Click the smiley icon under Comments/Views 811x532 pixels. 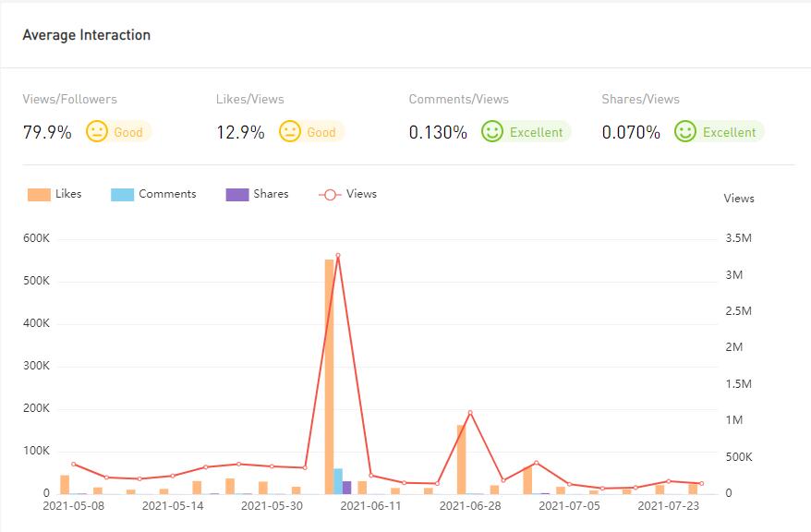(492, 132)
